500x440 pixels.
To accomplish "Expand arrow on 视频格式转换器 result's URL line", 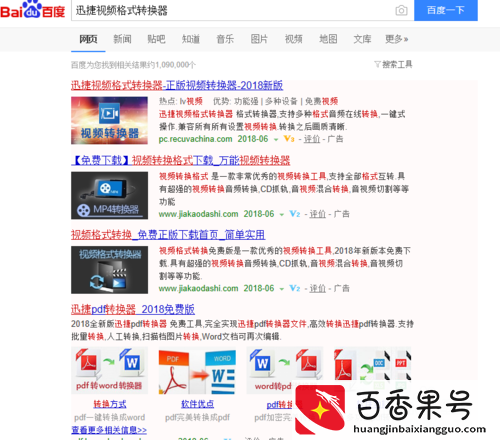I will pyautogui.click(x=282, y=289).
